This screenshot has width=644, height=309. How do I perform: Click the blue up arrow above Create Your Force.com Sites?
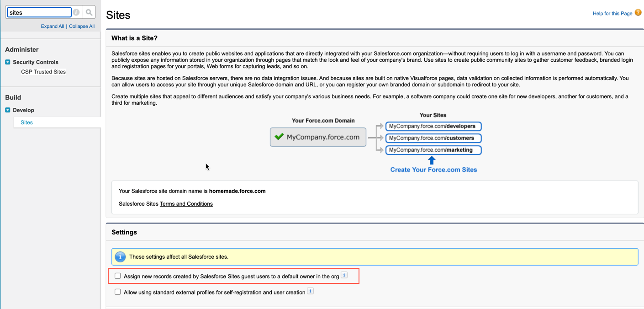432,160
